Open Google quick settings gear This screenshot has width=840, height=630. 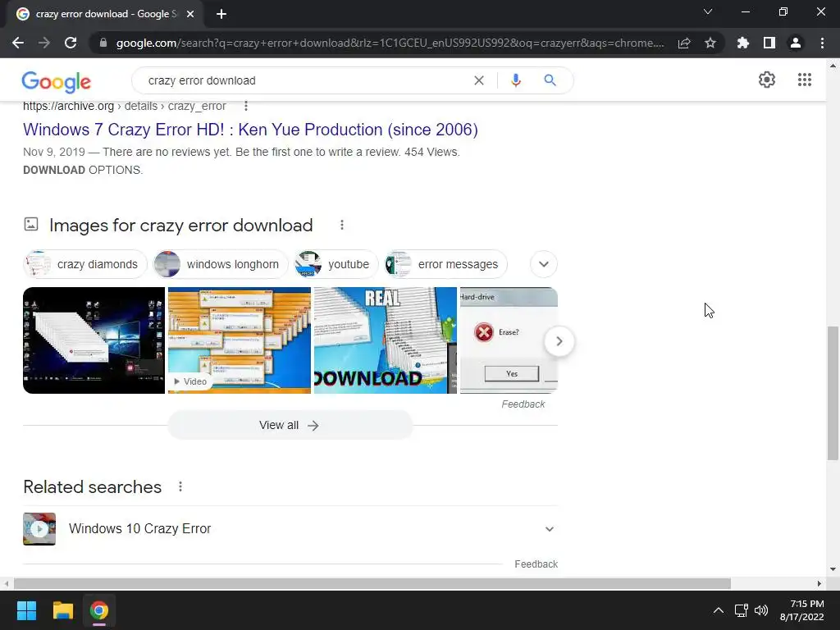767,80
